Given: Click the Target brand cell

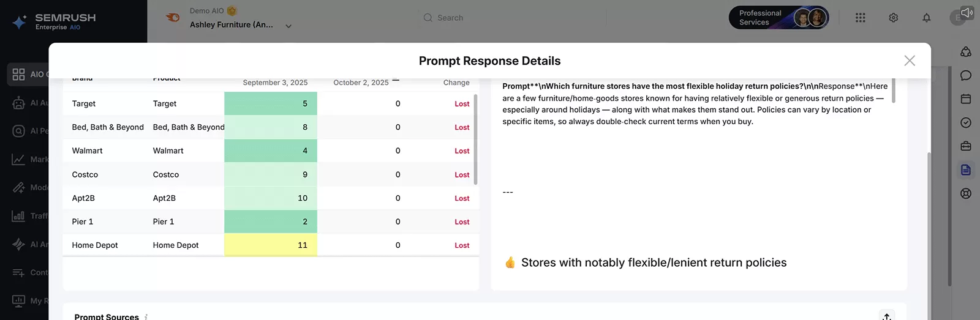Looking at the screenshot, I should click(x=84, y=103).
